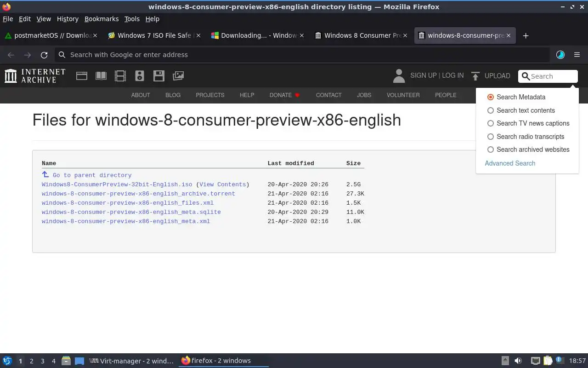Open the file manager taskbar icon

[66, 361]
